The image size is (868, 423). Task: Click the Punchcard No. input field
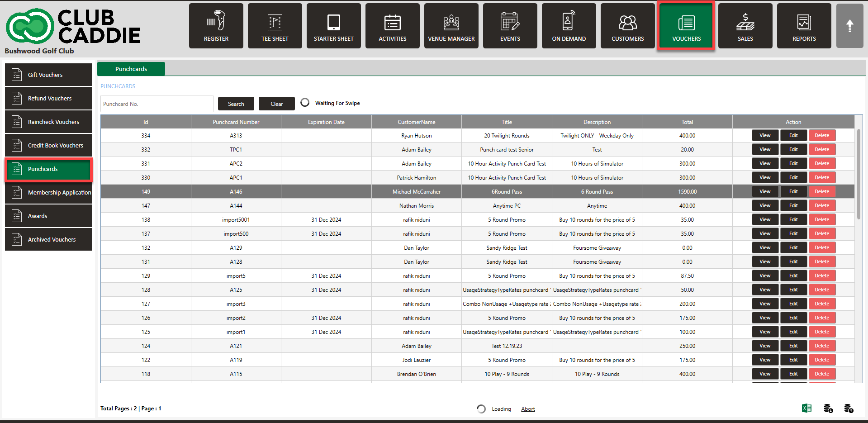(x=157, y=104)
